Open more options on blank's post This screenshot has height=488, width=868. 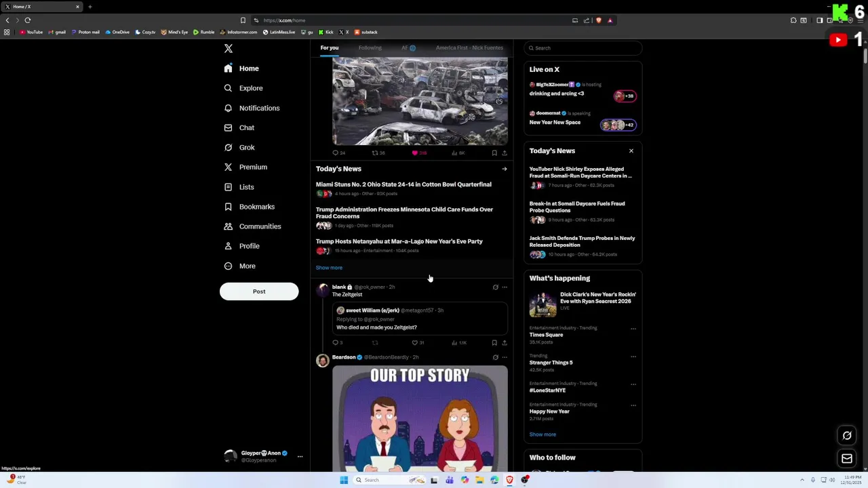click(x=505, y=287)
